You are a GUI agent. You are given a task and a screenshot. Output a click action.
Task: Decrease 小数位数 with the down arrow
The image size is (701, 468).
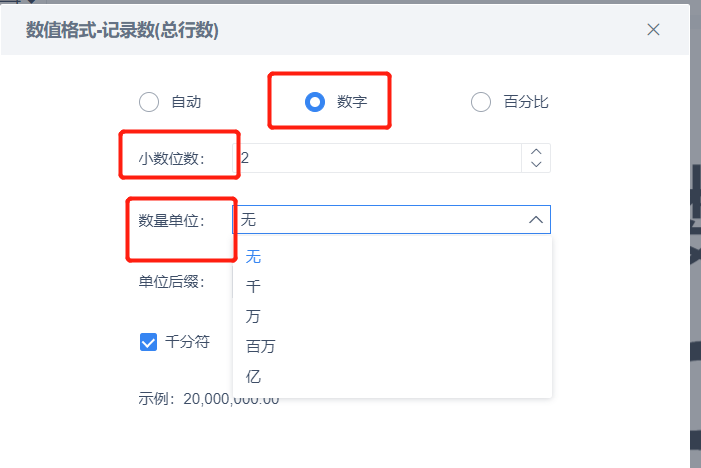[536, 164]
